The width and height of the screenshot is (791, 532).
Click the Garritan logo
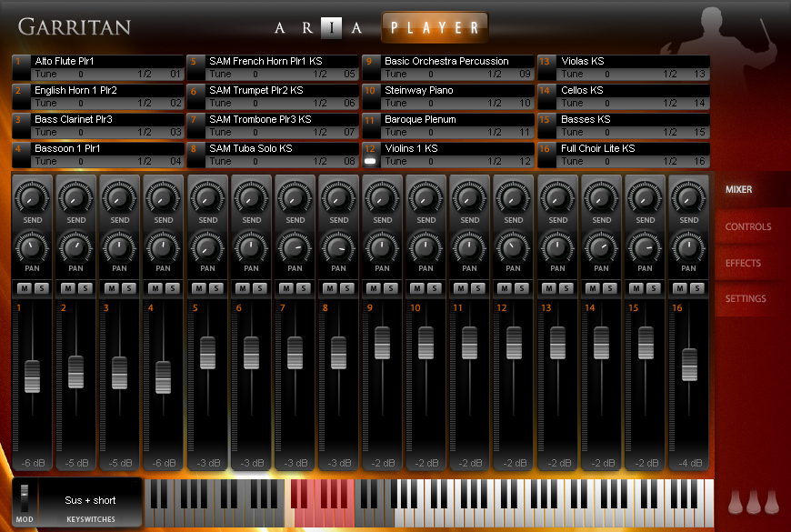[75, 26]
